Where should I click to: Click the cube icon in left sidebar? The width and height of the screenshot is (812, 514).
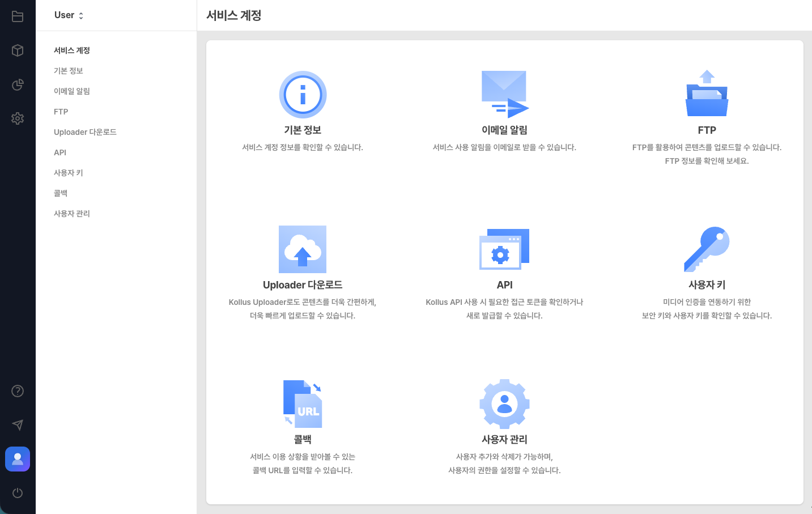coord(18,50)
